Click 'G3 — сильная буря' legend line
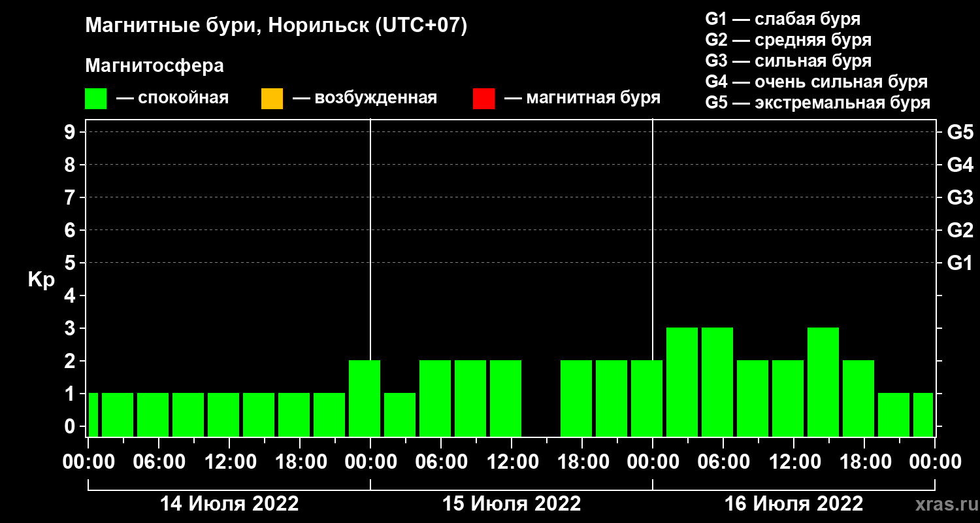980x523 pixels. [x=789, y=61]
